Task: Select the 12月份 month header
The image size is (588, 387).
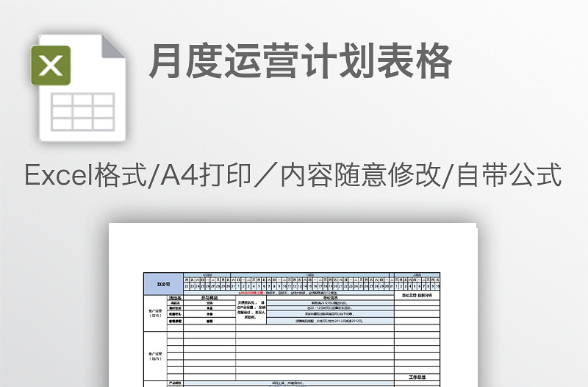Action: coord(207,275)
